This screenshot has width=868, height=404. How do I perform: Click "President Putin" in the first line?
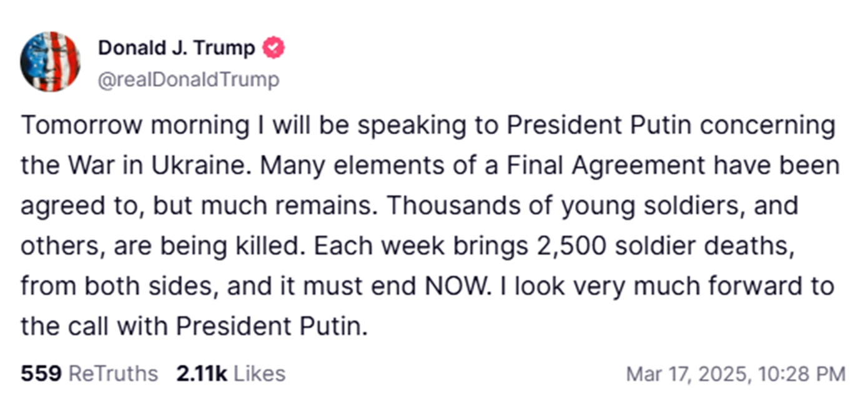[599, 126]
